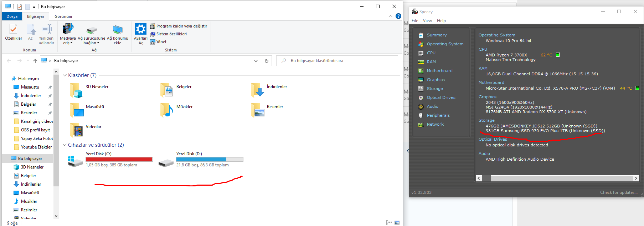Select Yerel Disk (C:) drive icon
This screenshot has height=226, width=644.
(x=76, y=161)
